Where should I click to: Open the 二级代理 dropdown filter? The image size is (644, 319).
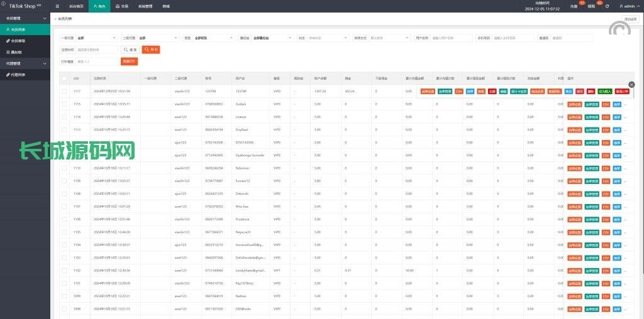coord(157,38)
